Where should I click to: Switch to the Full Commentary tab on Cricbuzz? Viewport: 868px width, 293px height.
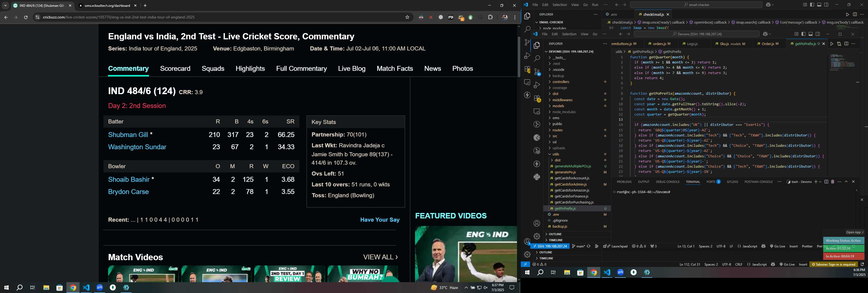[301, 68]
